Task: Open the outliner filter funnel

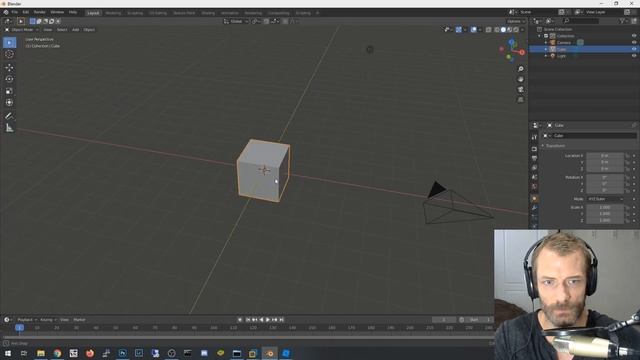Action: click(x=622, y=20)
